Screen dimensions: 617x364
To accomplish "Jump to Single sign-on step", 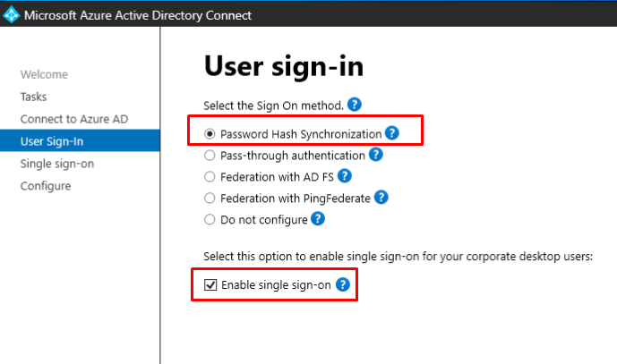I will [56, 164].
